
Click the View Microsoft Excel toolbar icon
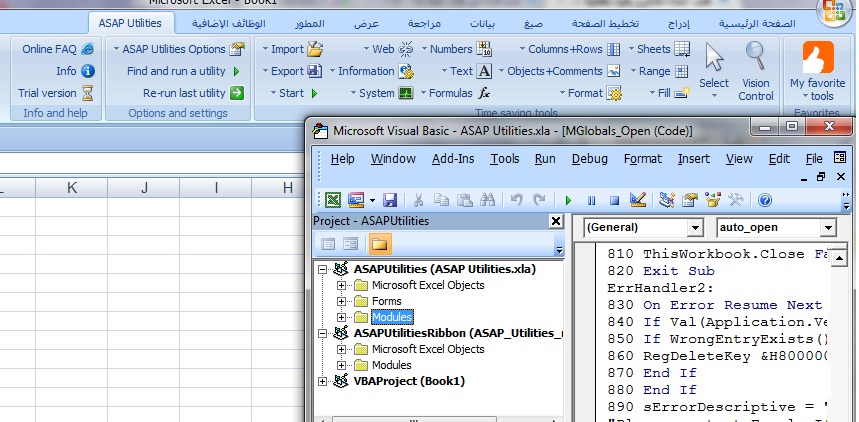coord(332,200)
